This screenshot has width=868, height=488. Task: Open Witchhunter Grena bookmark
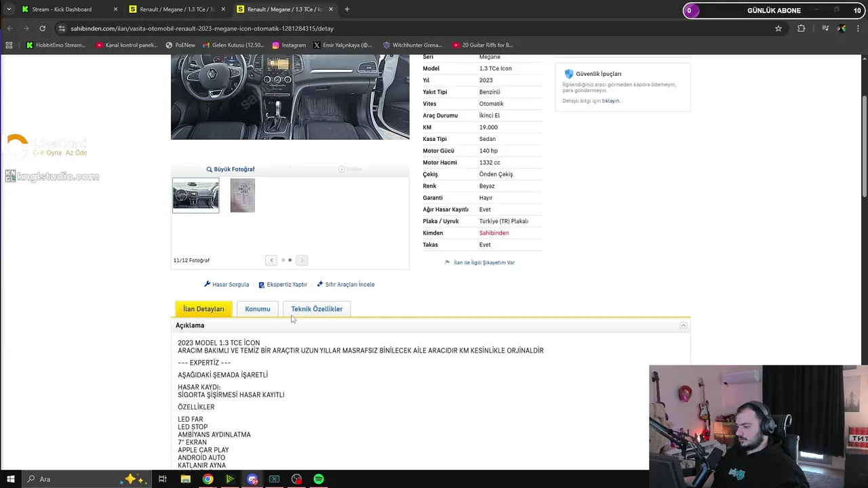[412, 45]
